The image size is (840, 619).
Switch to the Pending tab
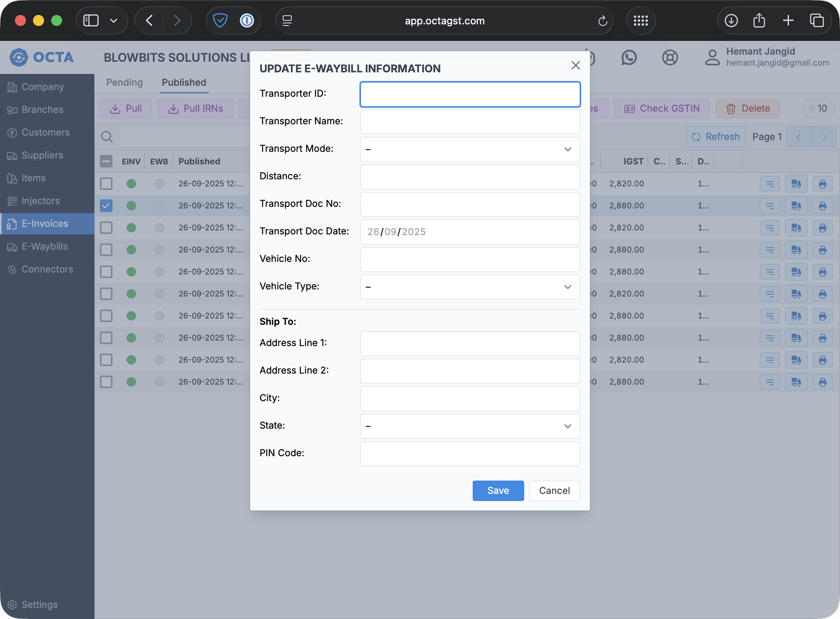(124, 83)
